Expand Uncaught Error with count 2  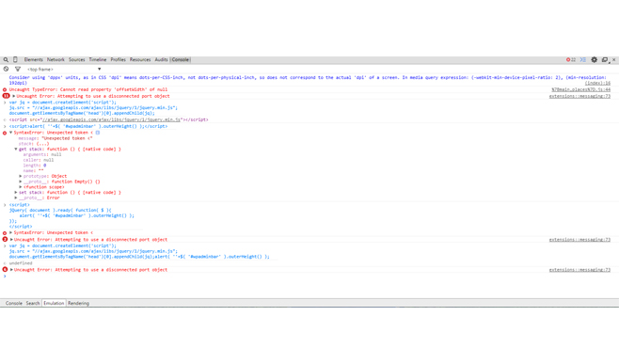click(x=11, y=239)
